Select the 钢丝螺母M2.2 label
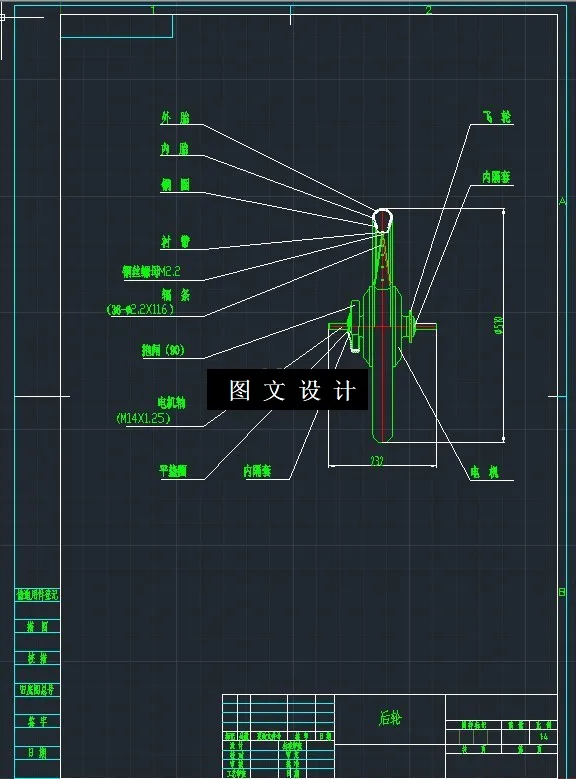576x779 pixels. point(151,271)
